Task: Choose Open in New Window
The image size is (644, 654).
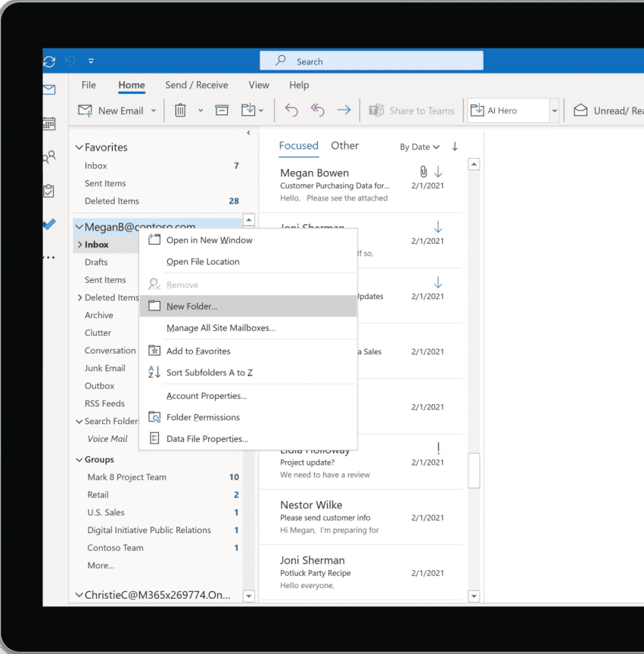Action: [248, 240]
